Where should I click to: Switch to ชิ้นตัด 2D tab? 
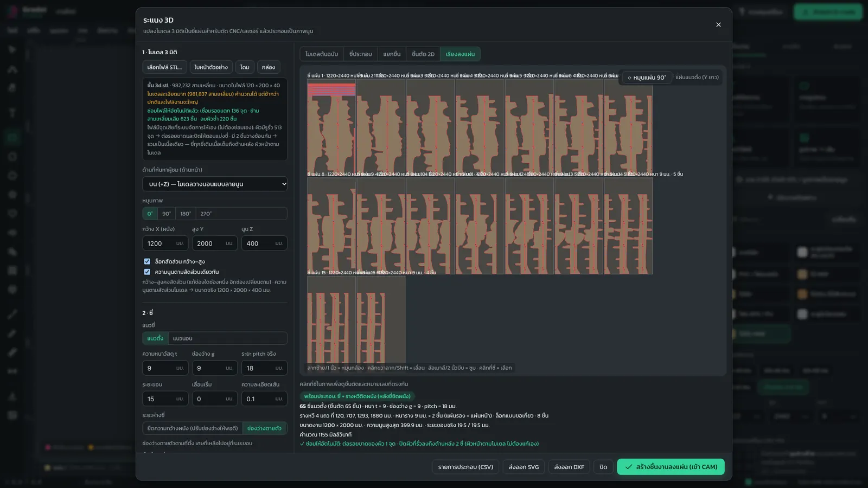(x=423, y=54)
